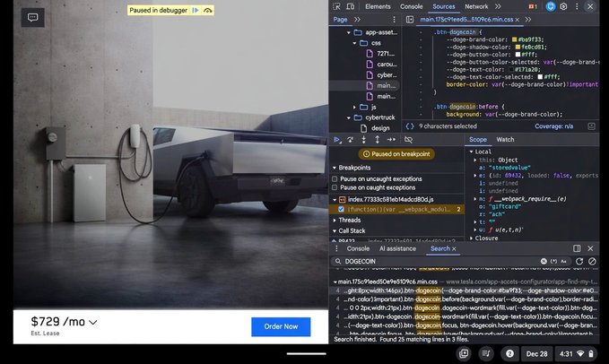The image size is (609, 364).
Task: Deactivate breakpoints icon
Action: 408,140
